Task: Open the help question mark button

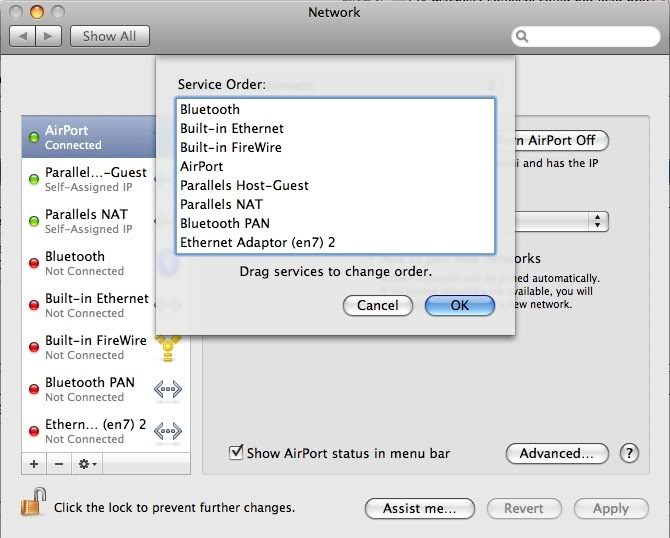Action: [629, 453]
